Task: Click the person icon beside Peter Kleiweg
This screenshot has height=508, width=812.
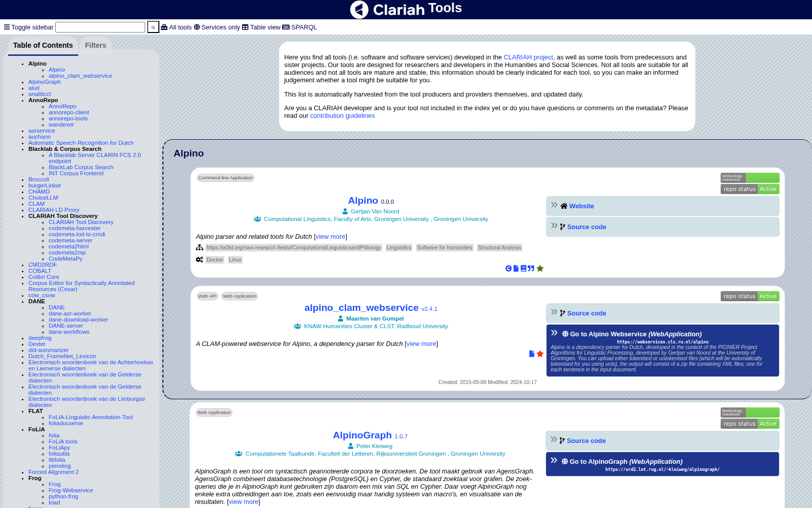Action: tap(351, 446)
